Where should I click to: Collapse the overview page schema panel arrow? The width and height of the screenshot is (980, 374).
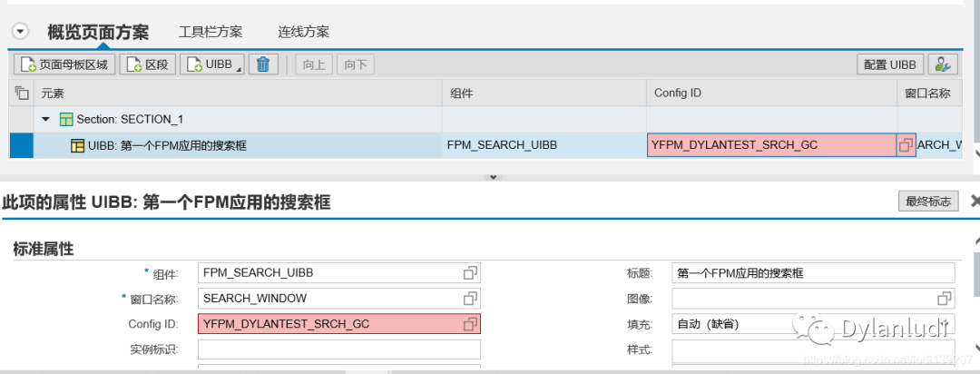click(x=21, y=31)
